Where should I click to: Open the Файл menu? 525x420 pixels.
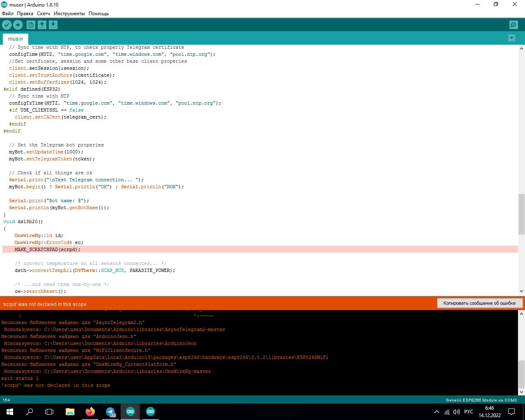(7, 14)
